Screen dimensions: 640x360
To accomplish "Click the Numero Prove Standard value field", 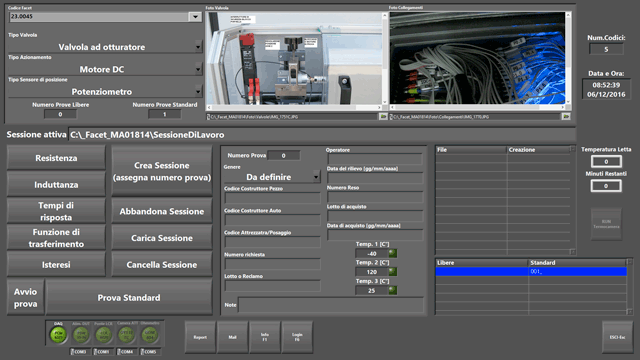I will (164, 114).
